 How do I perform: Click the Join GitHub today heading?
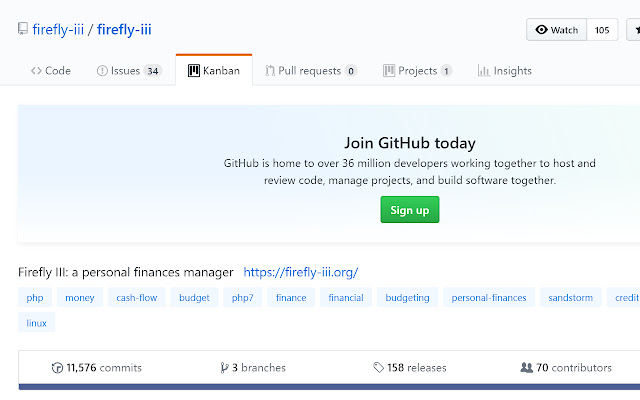point(410,143)
